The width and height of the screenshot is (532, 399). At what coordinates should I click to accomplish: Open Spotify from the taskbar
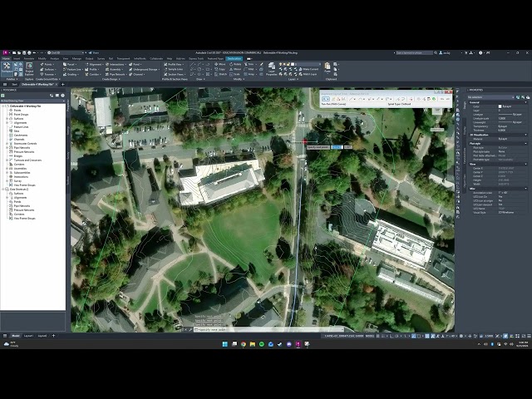(x=262, y=344)
